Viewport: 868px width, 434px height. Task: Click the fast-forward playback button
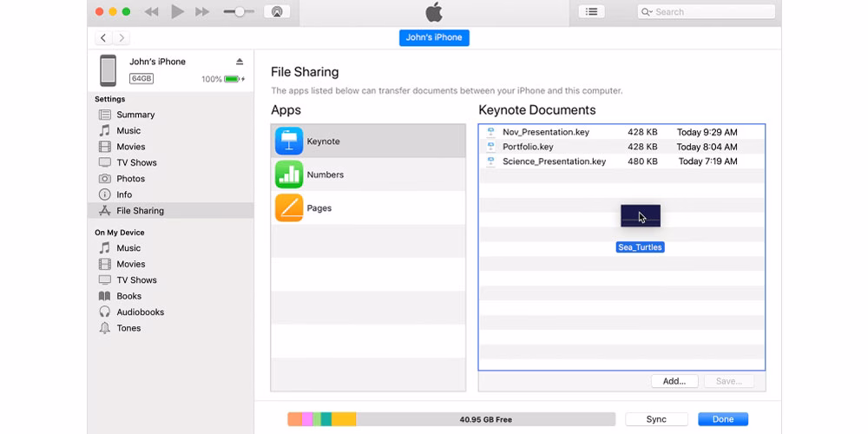[202, 11]
